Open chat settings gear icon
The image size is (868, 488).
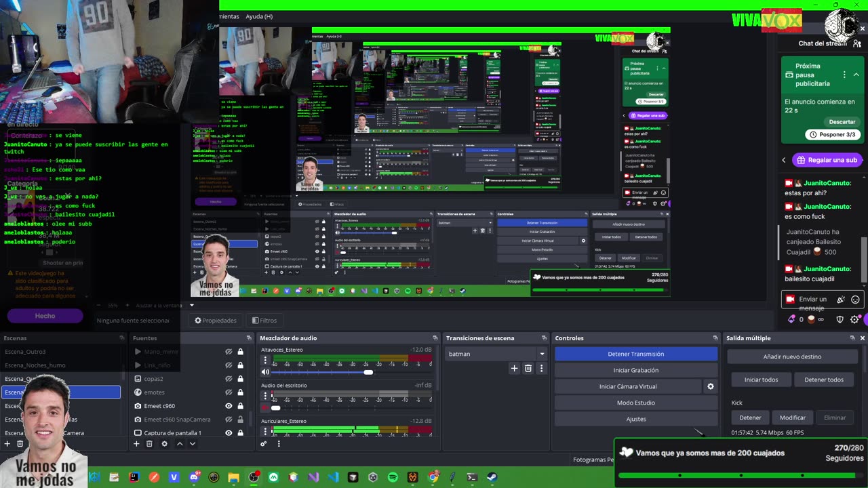854,319
